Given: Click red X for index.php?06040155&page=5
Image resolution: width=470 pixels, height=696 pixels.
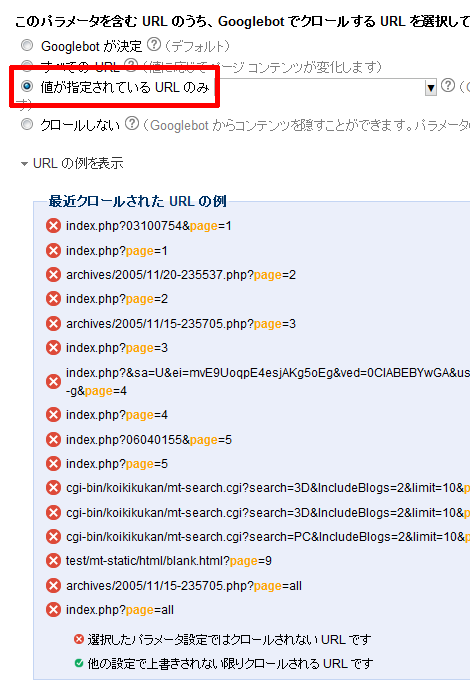Looking at the screenshot, I should (x=53, y=440).
